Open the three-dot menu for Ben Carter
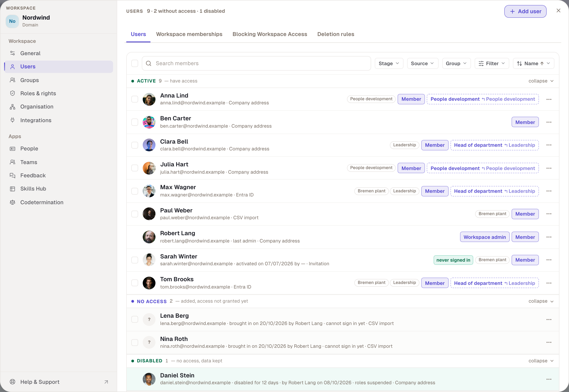The width and height of the screenshot is (569, 392). coord(549,122)
